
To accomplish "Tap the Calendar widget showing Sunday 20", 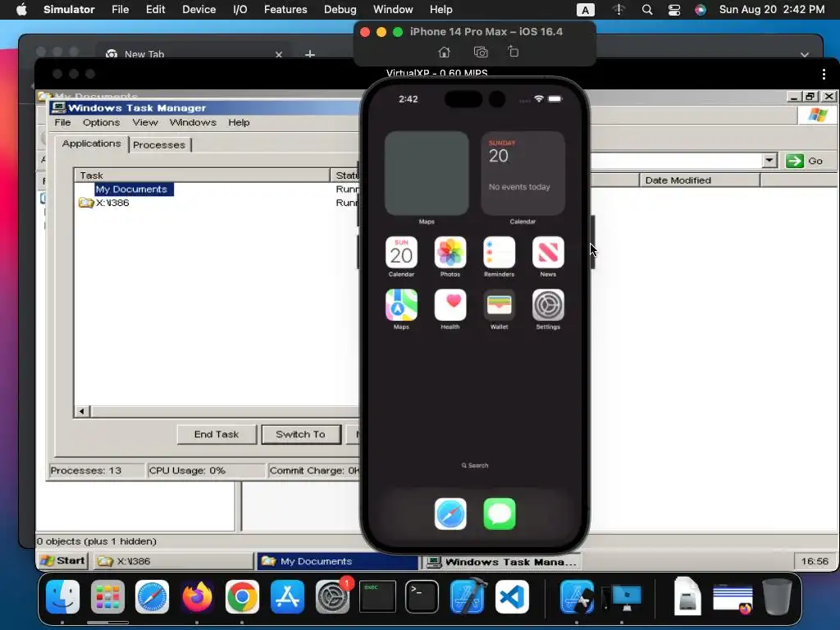I will pos(523,173).
